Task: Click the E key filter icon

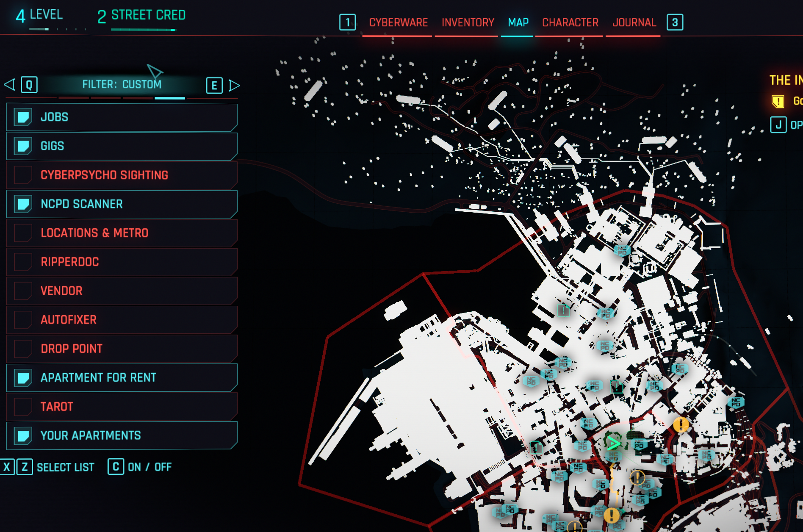Action: click(x=214, y=85)
